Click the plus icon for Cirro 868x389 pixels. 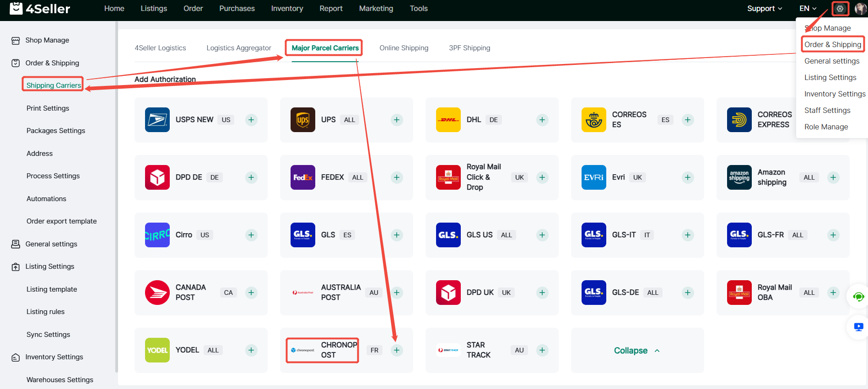(251, 235)
